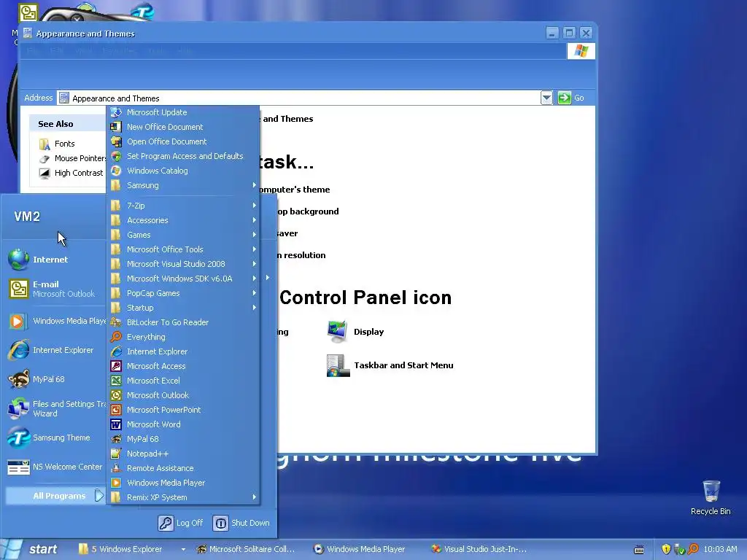747x560 pixels.
Task: Open Internet Explorer in Start menu left pane
Action: pyautogui.click(x=55, y=351)
